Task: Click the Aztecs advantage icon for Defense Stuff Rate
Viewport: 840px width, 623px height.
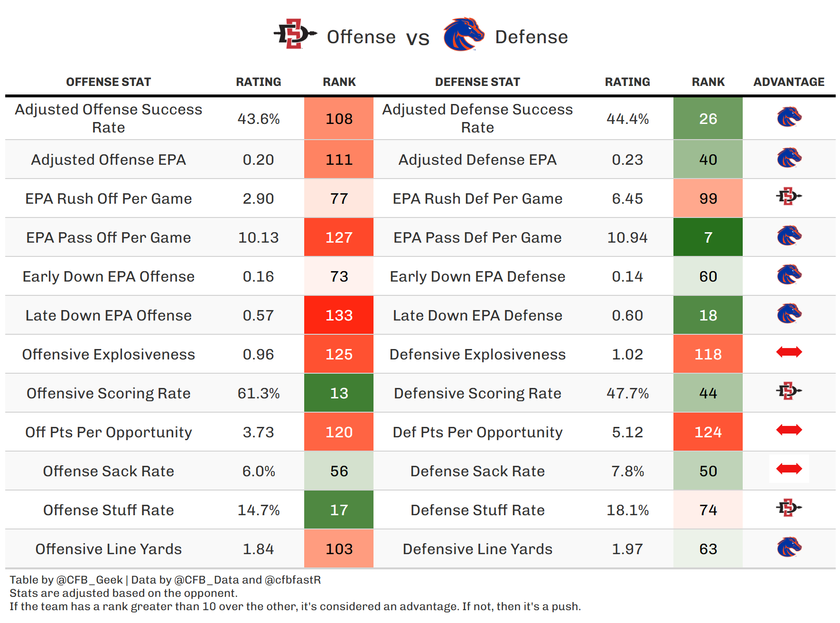Action: [789, 508]
